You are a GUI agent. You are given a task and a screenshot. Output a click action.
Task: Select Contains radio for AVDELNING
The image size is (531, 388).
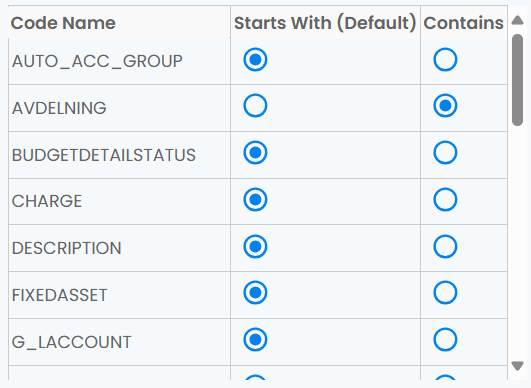click(x=445, y=106)
